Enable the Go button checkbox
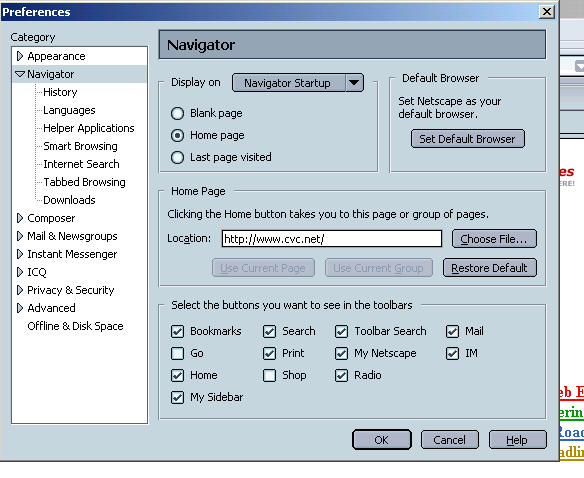Screen dimensions: 584x478 pos(177,353)
